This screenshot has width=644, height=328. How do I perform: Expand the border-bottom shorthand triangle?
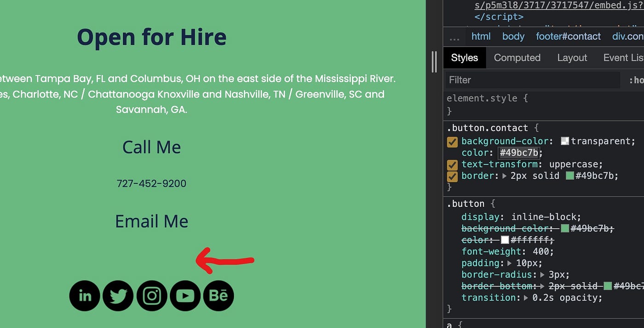[x=543, y=286]
